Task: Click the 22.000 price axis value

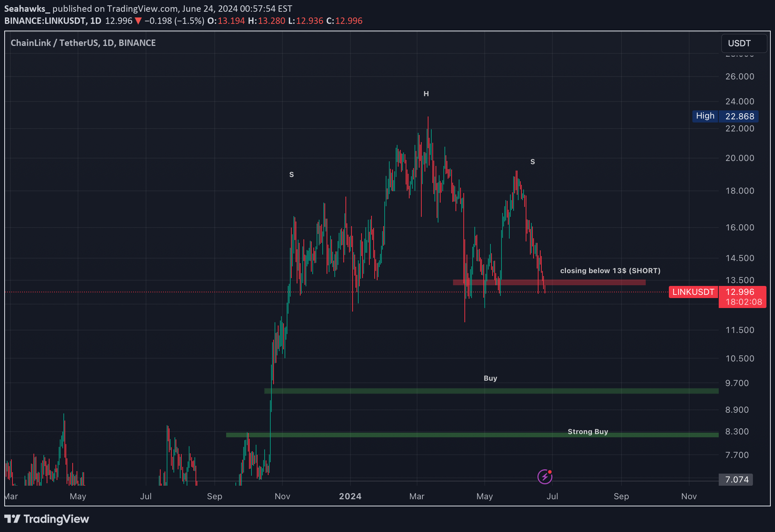Action: [740, 129]
